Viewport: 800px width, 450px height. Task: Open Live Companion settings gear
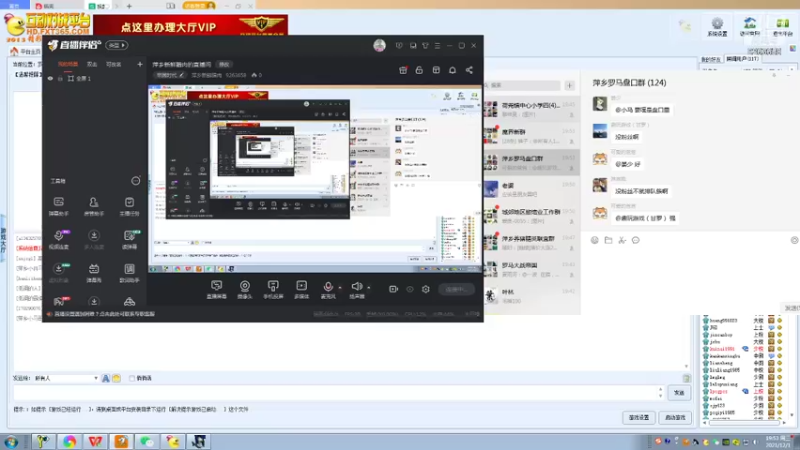click(x=426, y=289)
